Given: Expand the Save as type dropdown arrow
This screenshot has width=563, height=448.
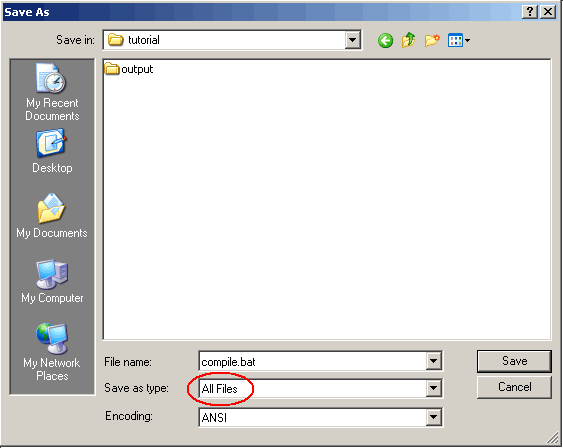Looking at the screenshot, I should tap(433, 388).
